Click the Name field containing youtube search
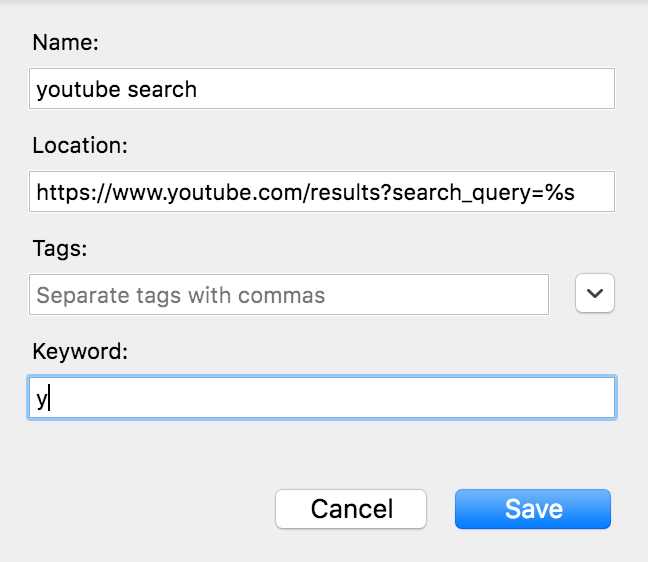This screenshot has height=562, width=648. 322,89
